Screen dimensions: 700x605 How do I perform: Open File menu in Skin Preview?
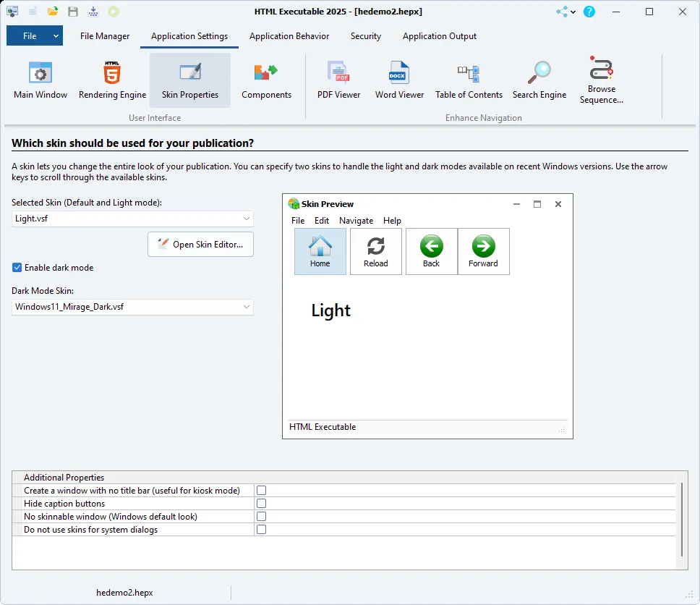click(298, 221)
